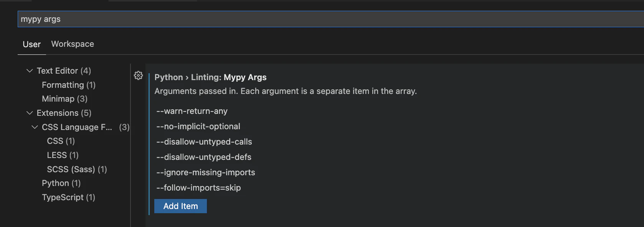The image size is (644, 227).
Task: Select Python (1) in the settings tree
Action: (x=61, y=183)
